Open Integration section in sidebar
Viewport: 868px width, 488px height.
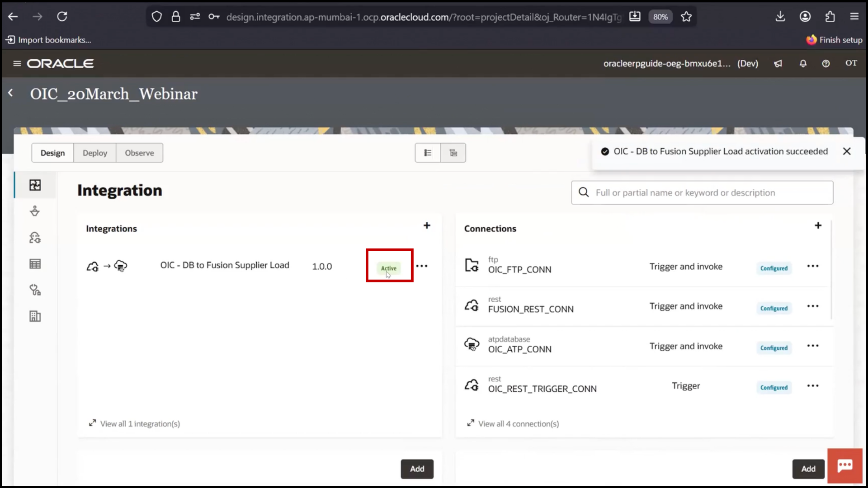tap(35, 185)
